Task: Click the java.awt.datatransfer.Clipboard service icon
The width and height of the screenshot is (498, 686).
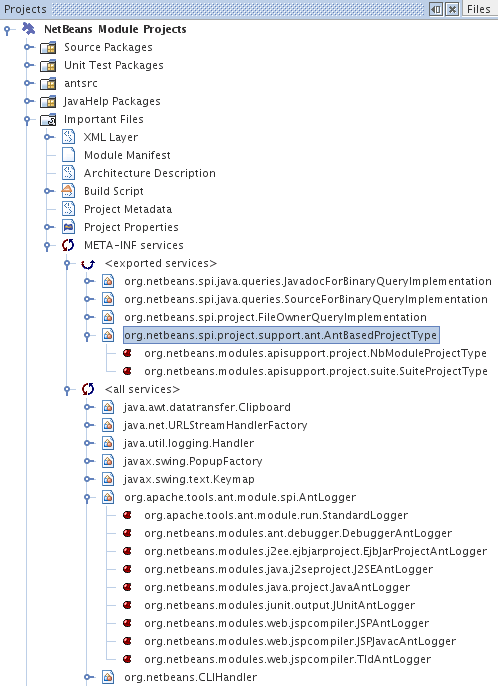Action: pyautogui.click(x=108, y=407)
